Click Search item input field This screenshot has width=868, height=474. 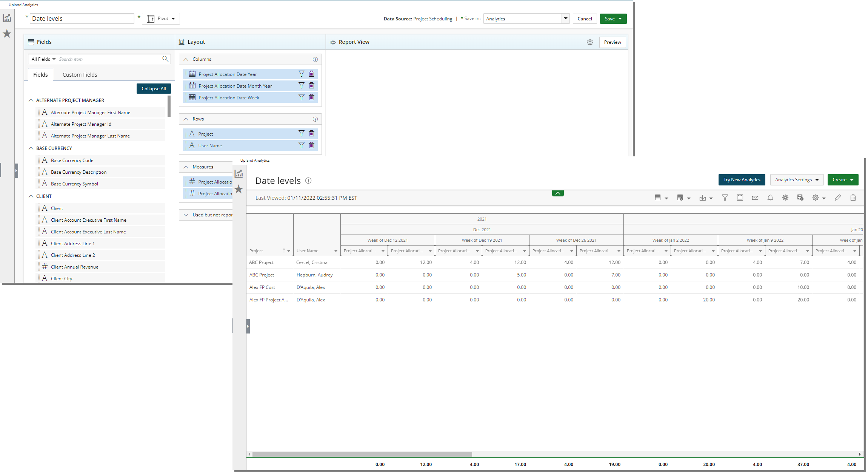(x=109, y=59)
